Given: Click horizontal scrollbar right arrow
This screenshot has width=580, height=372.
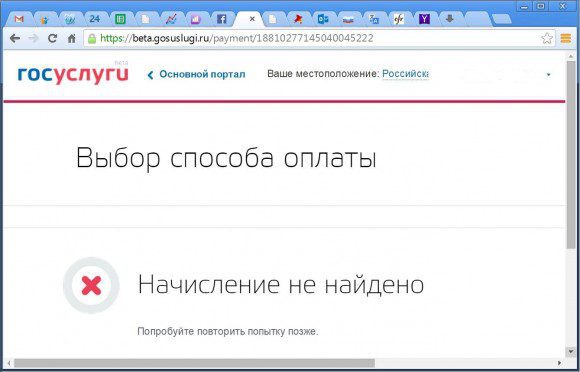Looking at the screenshot, I should point(559,363).
